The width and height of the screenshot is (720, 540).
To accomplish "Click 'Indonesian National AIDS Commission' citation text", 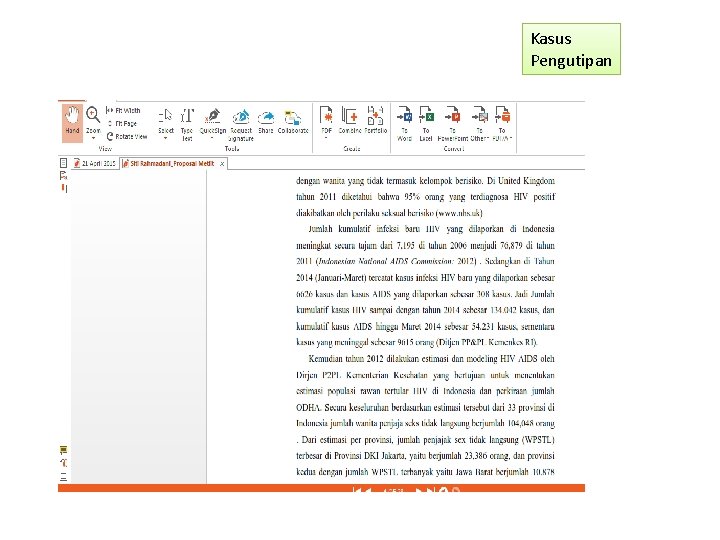I will click(386, 261).
